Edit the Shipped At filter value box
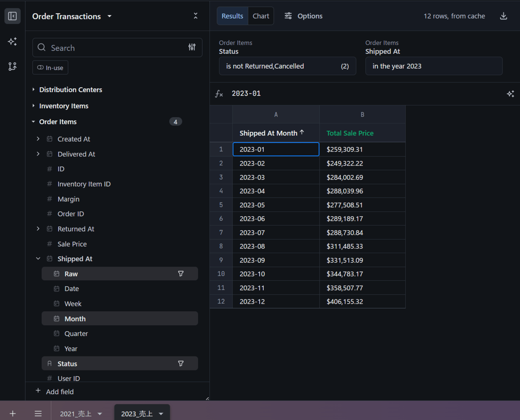This screenshot has width=520, height=420. pyautogui.click(x=434, y=66)
